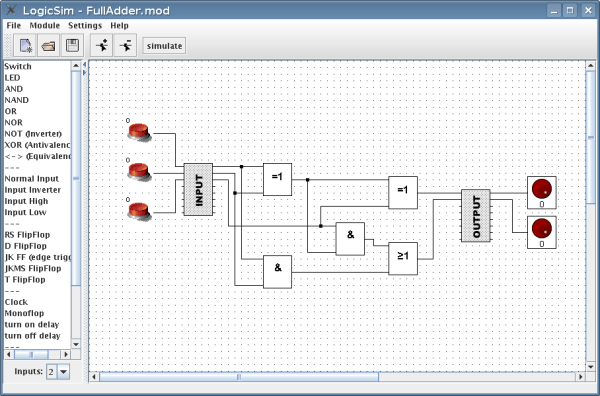The width and height of the screenshot is (600, 396).
Task: Click the canvas vertical scrollbar thumb
Action: point(590,137)
